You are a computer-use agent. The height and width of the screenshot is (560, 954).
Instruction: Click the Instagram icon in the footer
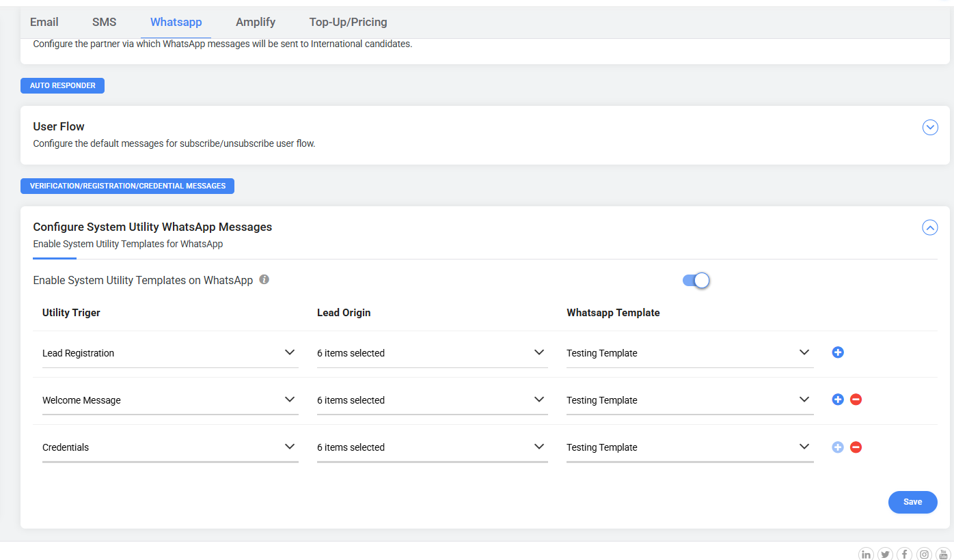924,555
